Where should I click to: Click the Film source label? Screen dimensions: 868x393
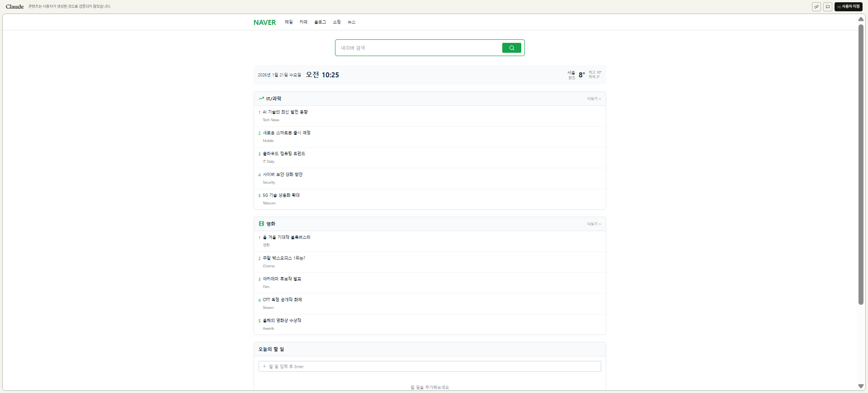[x=266, y=287]
